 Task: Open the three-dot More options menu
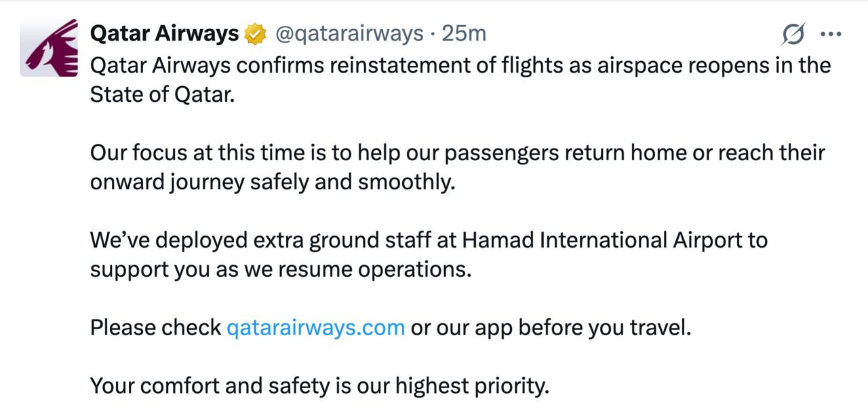coord(830,33)
